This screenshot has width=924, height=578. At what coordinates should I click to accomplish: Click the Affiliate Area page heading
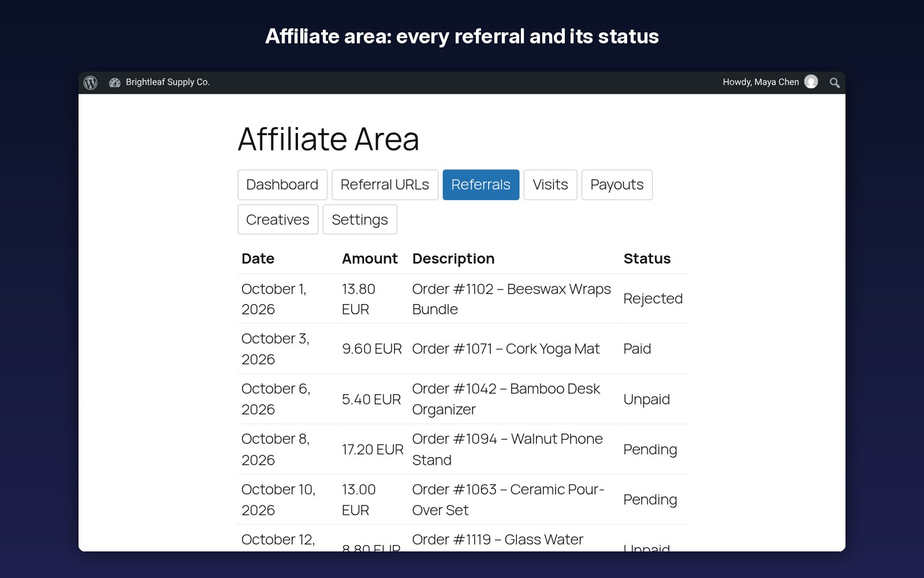[x=329, y=139]
